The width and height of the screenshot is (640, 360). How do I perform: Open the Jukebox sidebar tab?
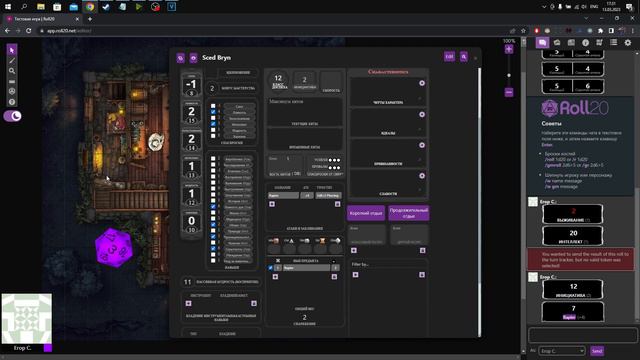[599, 42]
